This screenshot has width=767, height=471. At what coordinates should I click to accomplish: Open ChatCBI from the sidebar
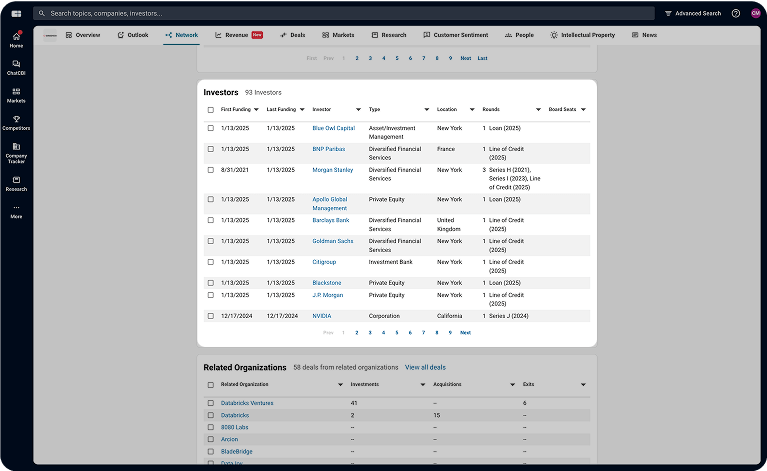[x=16, y=66]
